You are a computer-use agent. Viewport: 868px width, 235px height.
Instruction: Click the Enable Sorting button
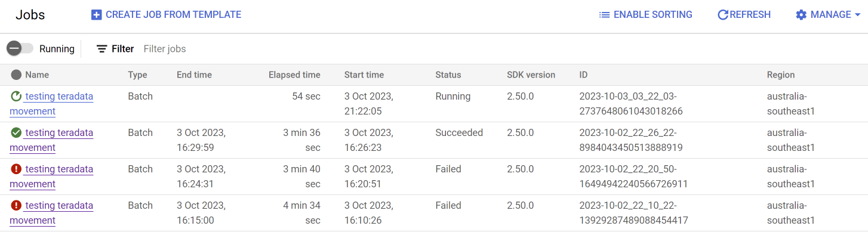point(645,15)
